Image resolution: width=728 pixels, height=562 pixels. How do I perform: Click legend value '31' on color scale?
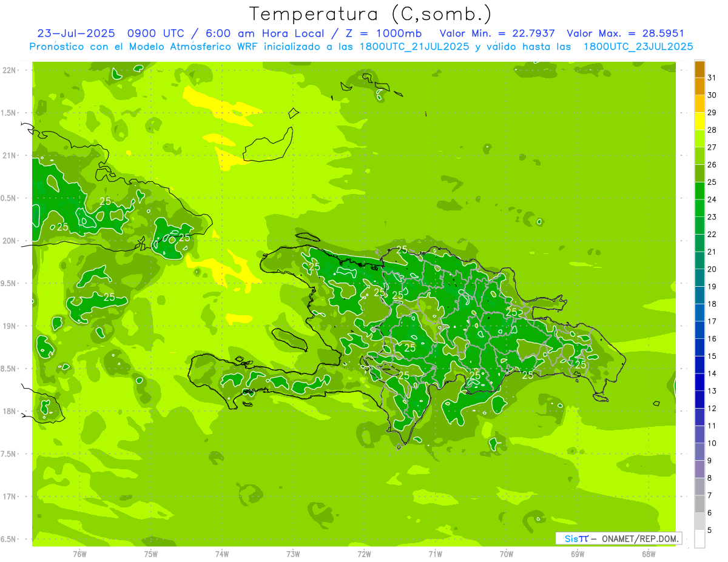[712, 77]
